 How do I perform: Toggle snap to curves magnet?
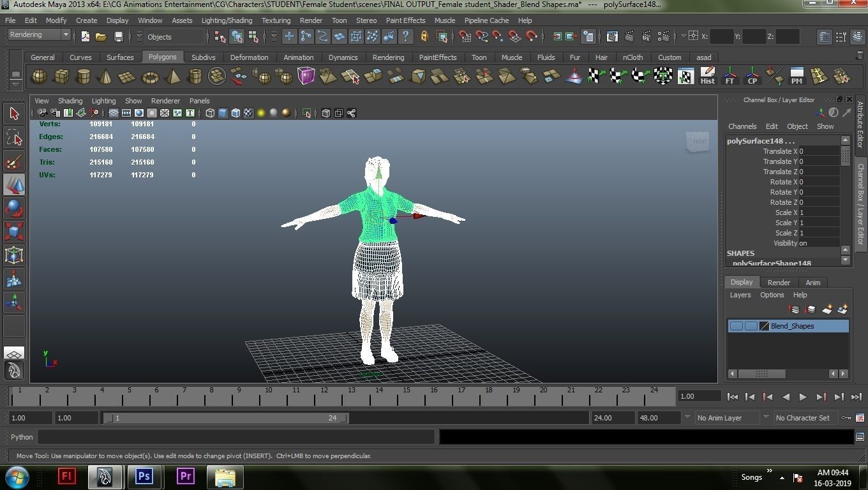click(482, 36)
